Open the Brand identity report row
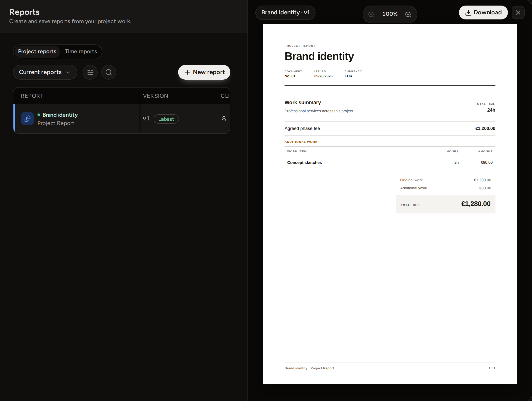532x401 pixels. (x=122, y=119)
